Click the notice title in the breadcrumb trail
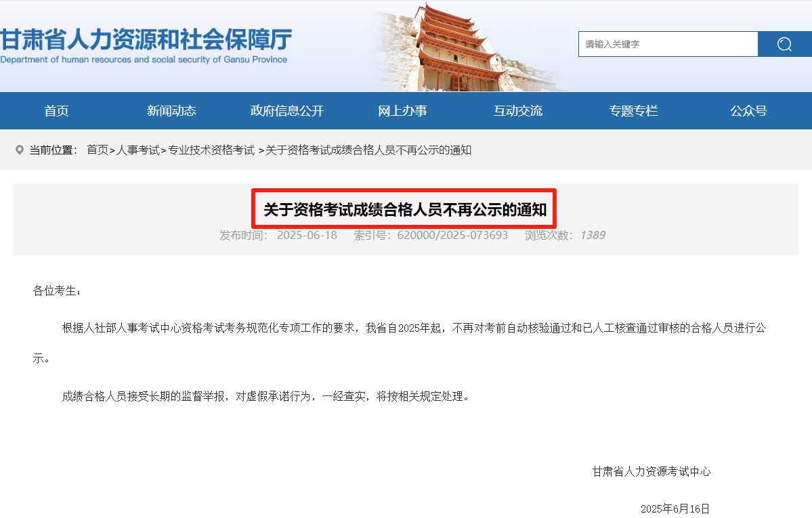 [368, 150]
